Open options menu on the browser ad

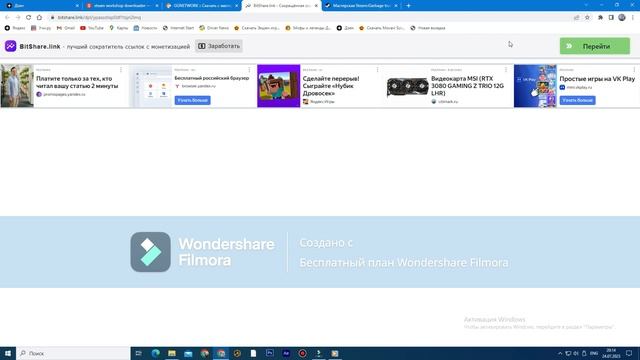pos(249,70)
